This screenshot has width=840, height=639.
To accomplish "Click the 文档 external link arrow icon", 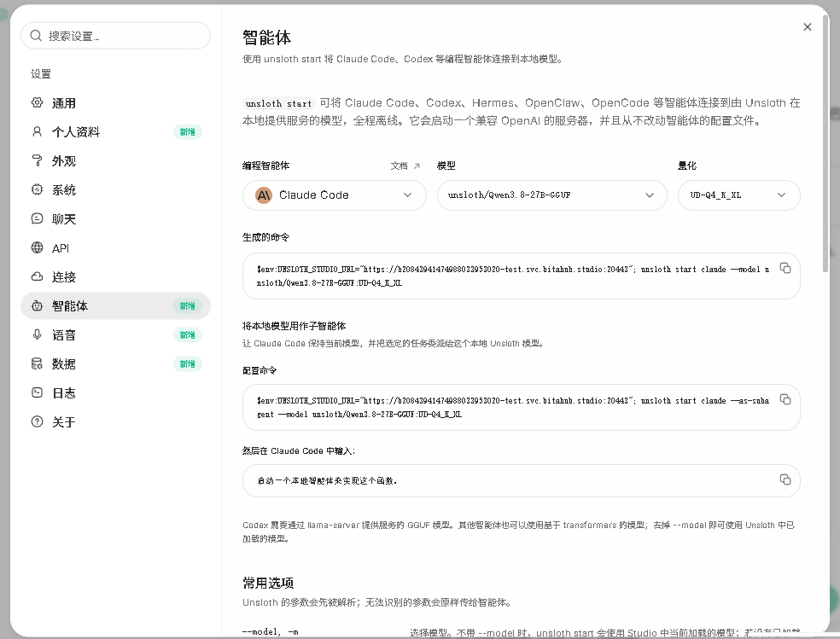I will 417,166.
